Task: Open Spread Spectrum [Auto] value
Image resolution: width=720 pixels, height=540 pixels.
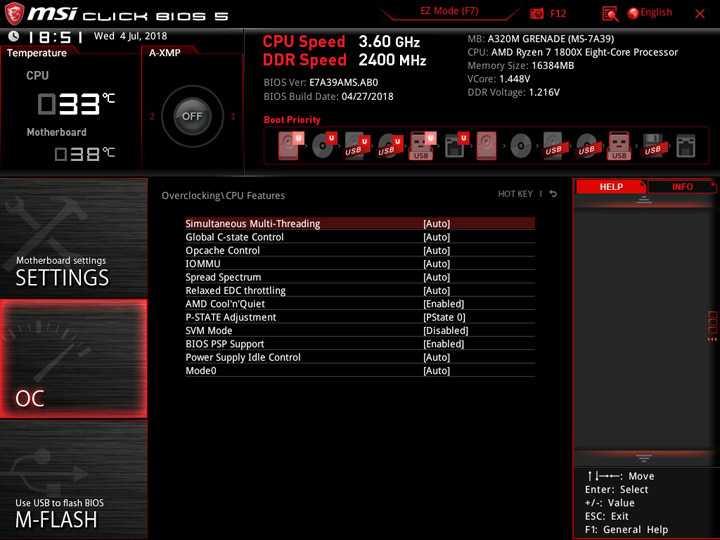Action: click(437, 277)
